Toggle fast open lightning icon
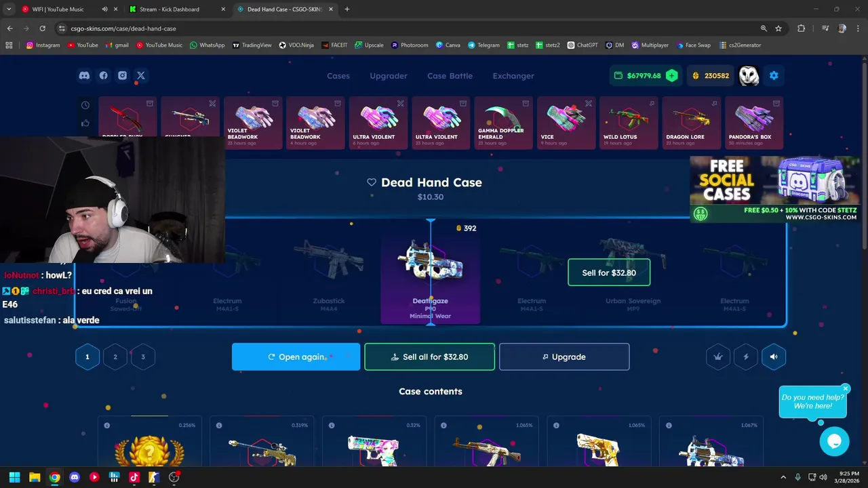This screenshot has width=868, height=488. pos(746,357)
